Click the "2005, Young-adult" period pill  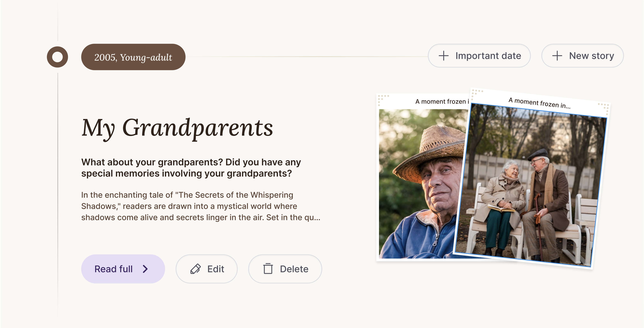(133, 57)
